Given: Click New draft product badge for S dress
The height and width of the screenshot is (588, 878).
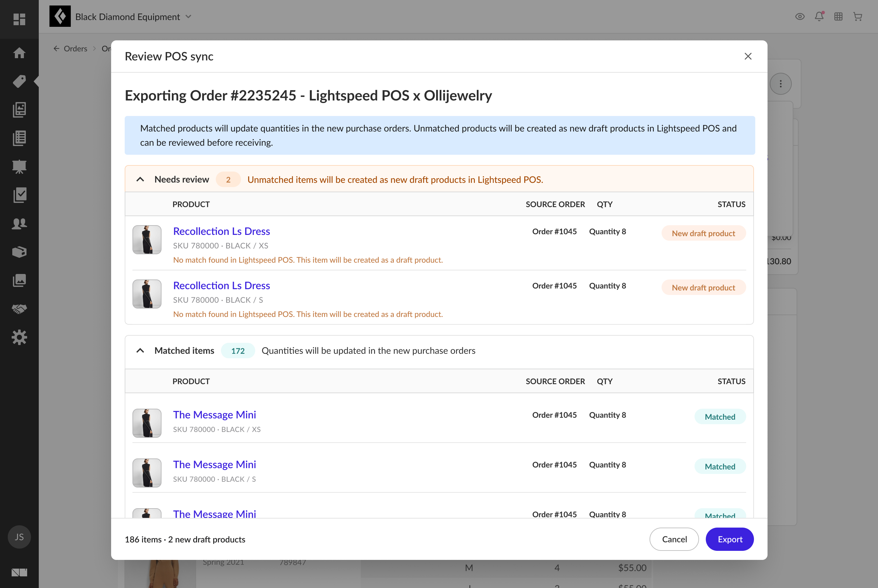Looking at the screenshot, I should [x=703, y=287].
